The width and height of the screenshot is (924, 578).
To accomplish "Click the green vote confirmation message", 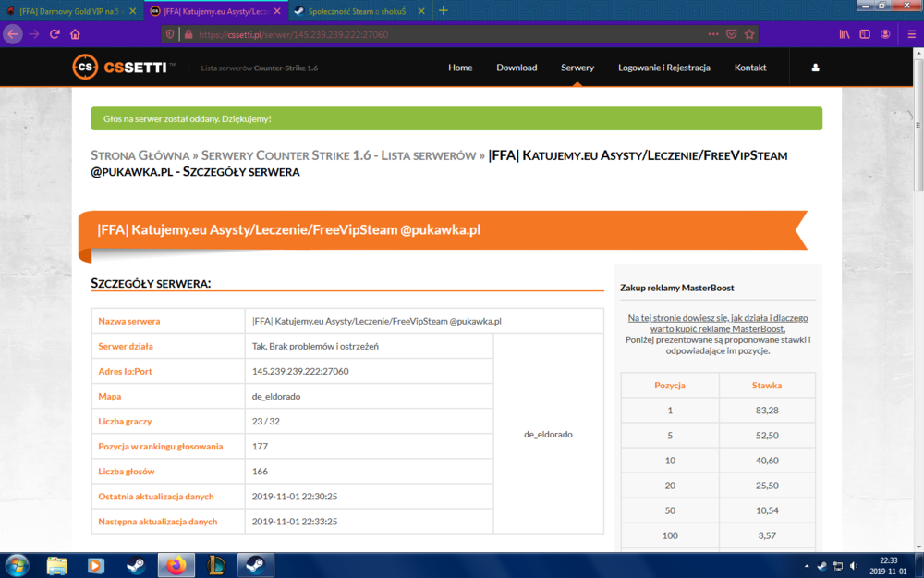I will tap(456, 118).
